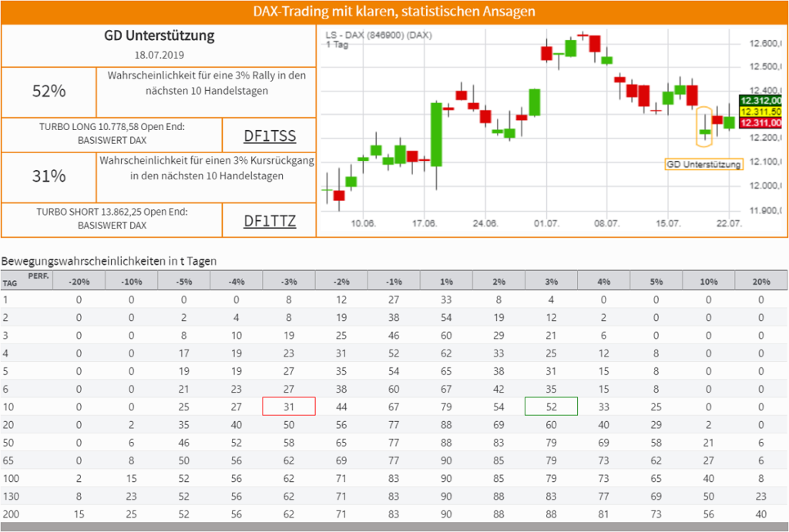Click the bold GD Unterstützung heading

point(159,35)
